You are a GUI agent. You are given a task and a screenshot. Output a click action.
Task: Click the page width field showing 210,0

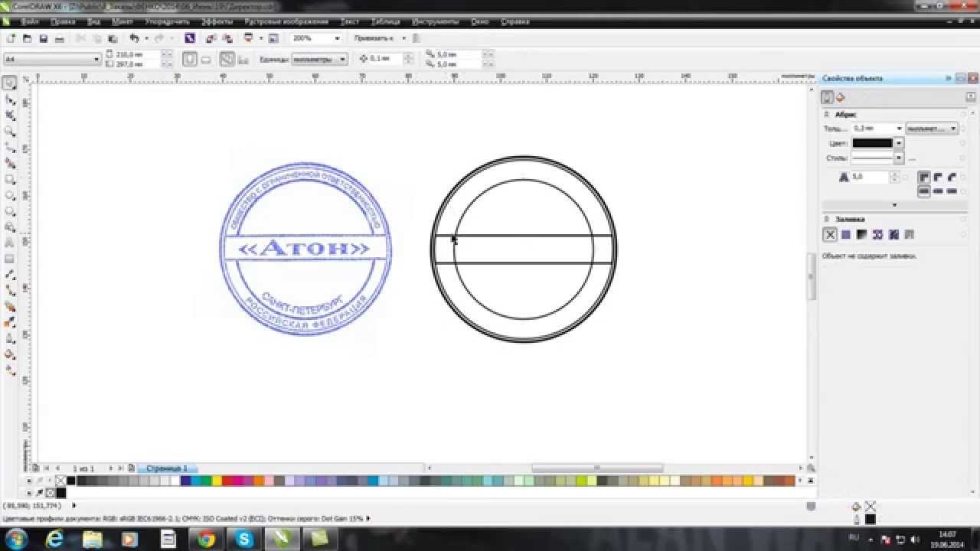(x=137, y=54)
